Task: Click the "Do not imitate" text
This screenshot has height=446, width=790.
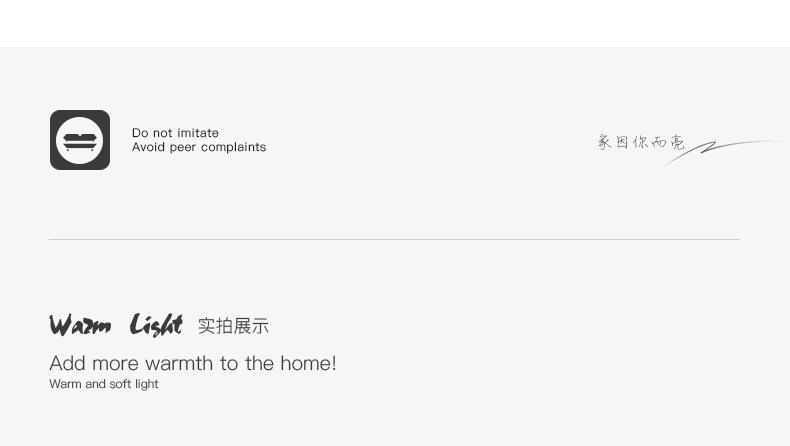Action: [175, 133]
